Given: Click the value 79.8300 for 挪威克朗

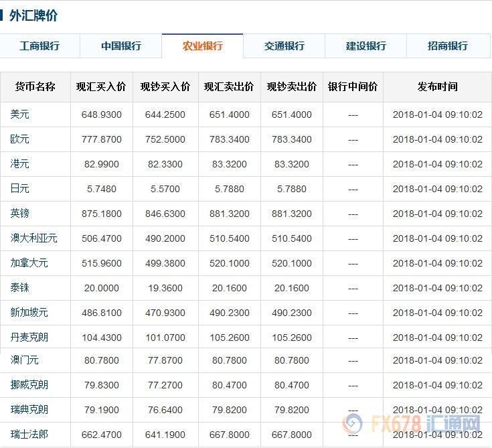Looking at the screenshot, I should click(x=101, y=385).
